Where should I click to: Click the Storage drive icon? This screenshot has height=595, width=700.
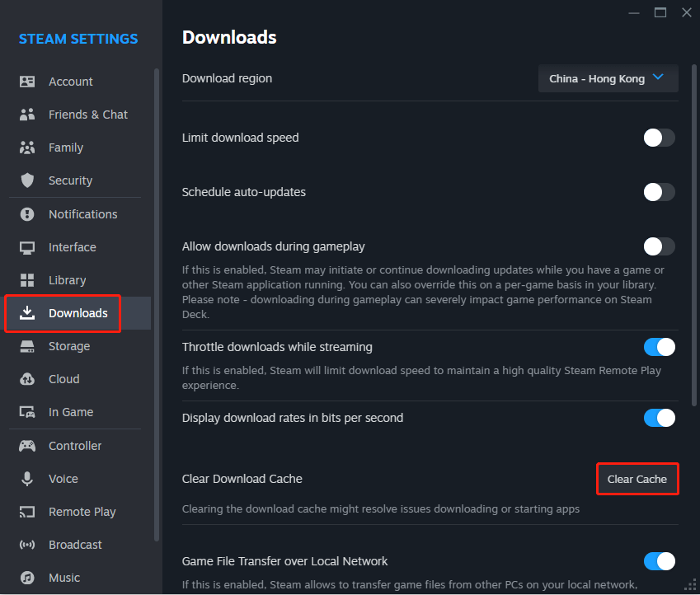27,346
